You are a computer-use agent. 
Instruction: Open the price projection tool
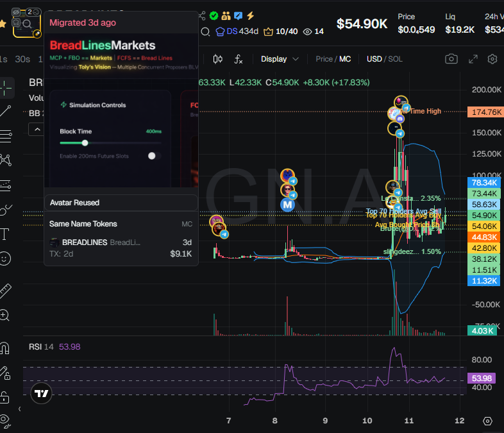pos(6,185)
